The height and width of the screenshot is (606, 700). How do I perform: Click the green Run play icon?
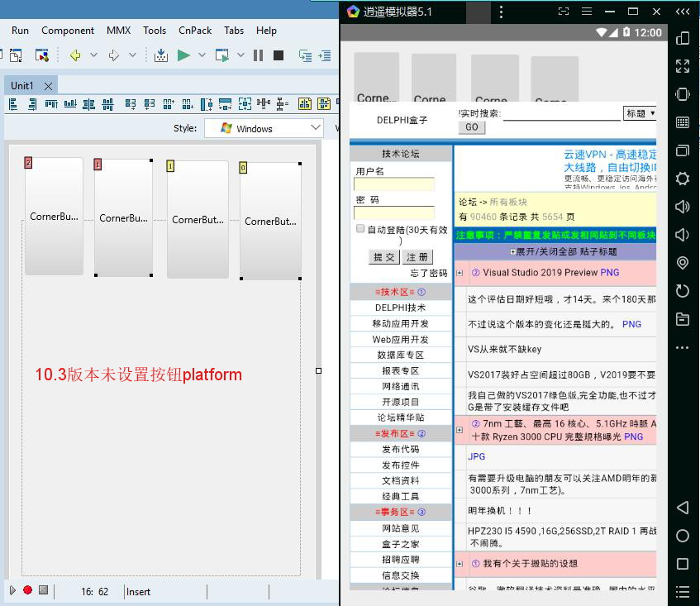tap(183, 55)
